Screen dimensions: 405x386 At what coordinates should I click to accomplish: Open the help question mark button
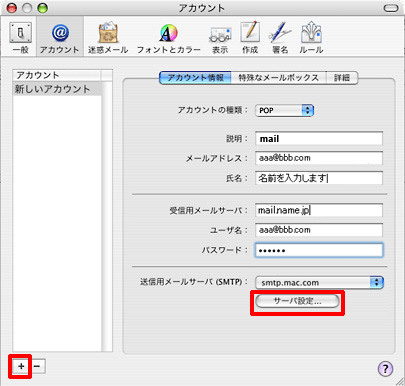[x=385, y=369]
